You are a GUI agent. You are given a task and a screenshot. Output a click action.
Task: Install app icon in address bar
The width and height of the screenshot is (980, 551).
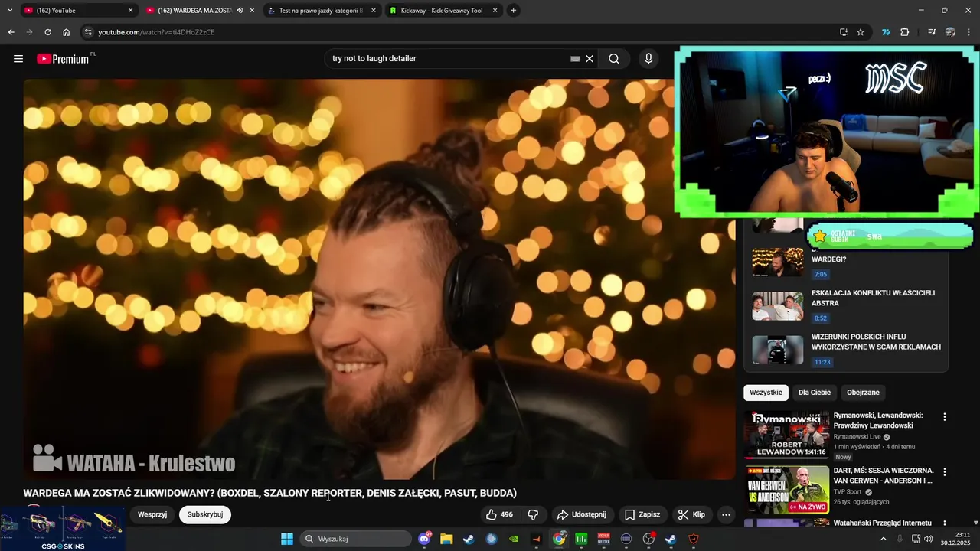[x=844, y=32]
